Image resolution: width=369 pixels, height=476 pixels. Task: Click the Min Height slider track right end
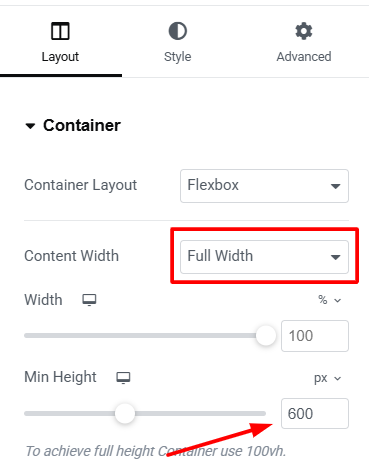tap(257, 414)
